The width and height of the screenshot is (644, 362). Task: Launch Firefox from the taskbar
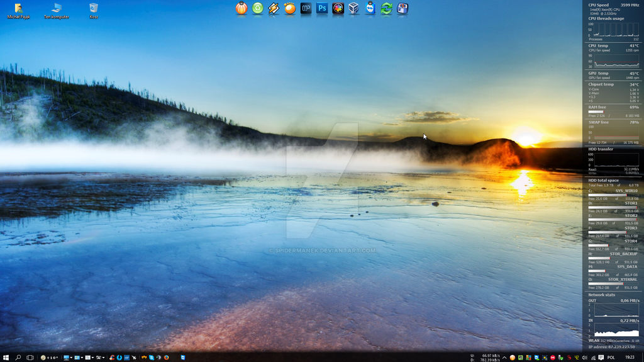(x=166, y=358)
